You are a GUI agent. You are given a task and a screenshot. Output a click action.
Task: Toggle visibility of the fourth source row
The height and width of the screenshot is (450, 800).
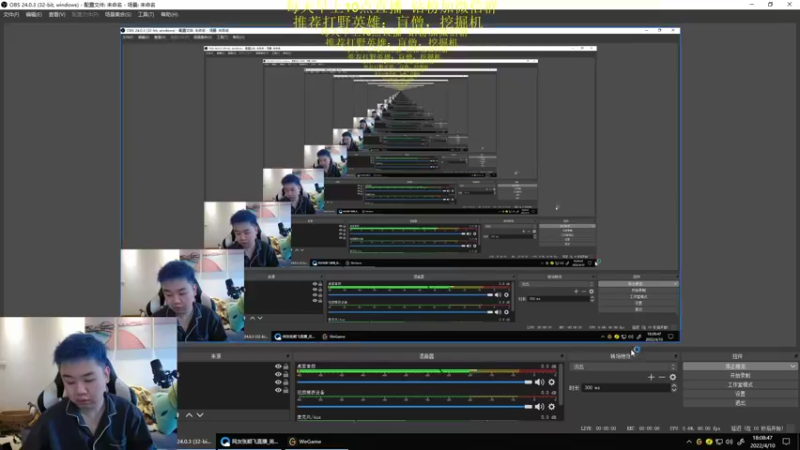click(x=278, y=390)
